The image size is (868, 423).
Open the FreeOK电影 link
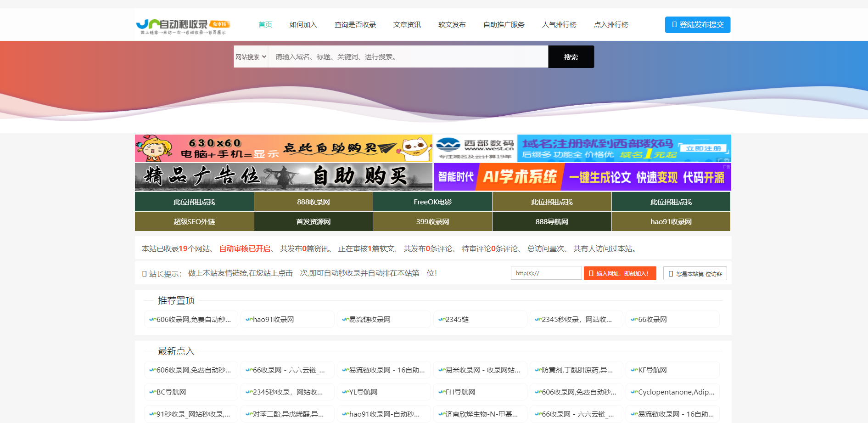pyautogui.click(x=432, y=201)
